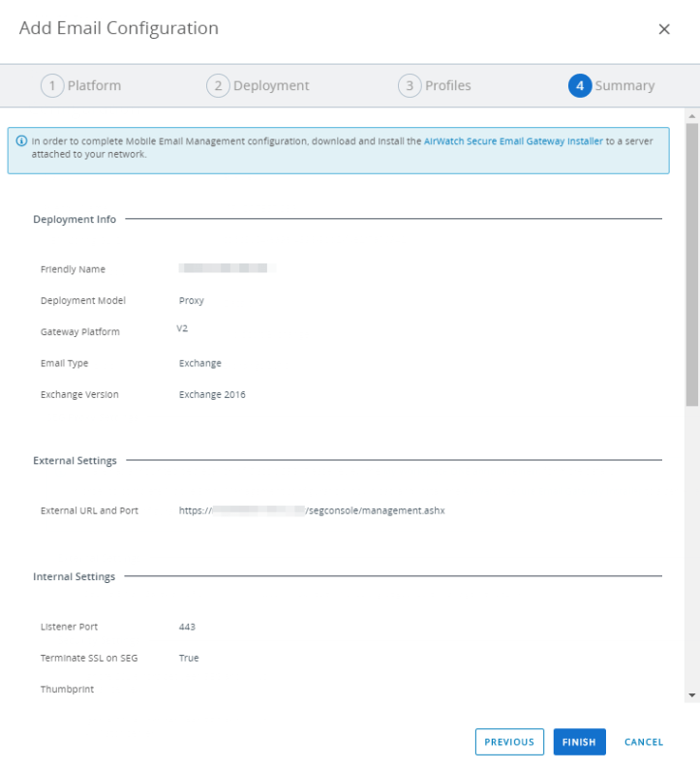The width and height of the screenshot is (700, 770).
Task: Click the scrollbar down arrow
Action: (691, 695)
